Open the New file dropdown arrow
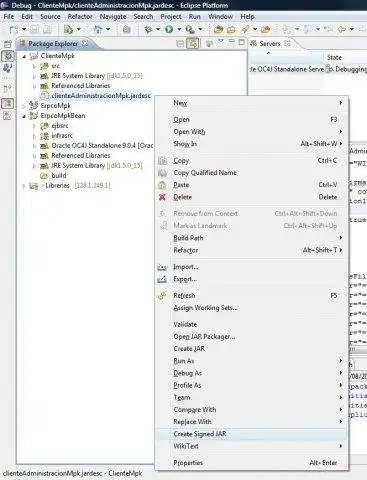The image size is (367, 480). click(24, 30)
